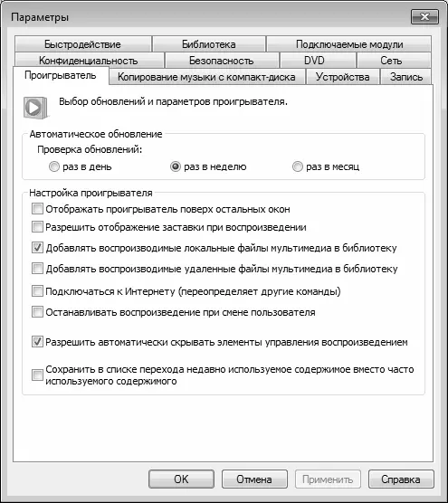Click the 'Настройка проигрывателя' group title
448x503 pixels.
91,193
